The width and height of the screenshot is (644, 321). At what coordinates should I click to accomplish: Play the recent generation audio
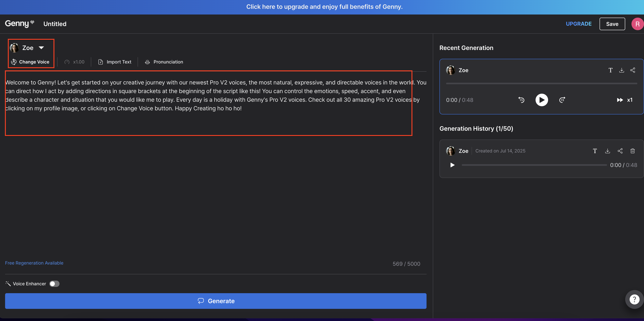pyautogui.click(x=541, y=100)
